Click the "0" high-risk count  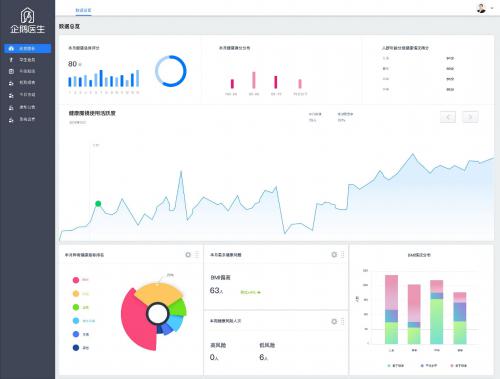212,357
